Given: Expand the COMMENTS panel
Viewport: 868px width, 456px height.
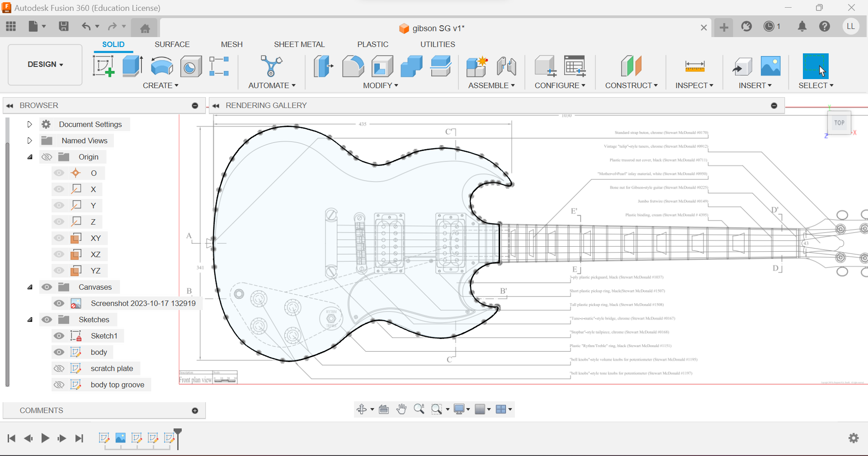Looking at the screenshot, I should (x=195, y=410).
